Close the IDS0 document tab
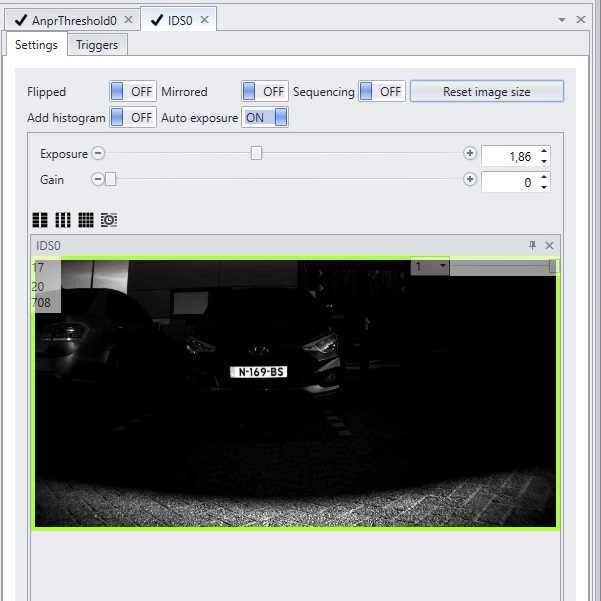 tap(205, 20)
